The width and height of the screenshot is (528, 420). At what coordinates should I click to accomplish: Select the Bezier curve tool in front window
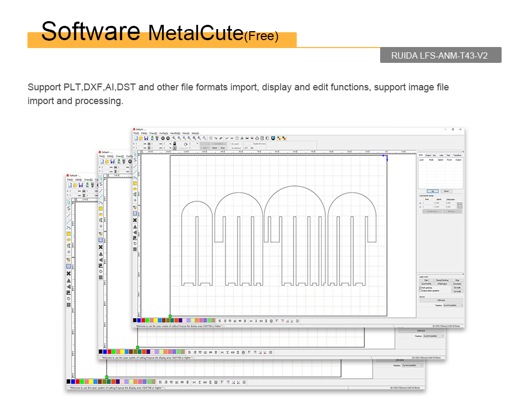click(x=135, y=178)
